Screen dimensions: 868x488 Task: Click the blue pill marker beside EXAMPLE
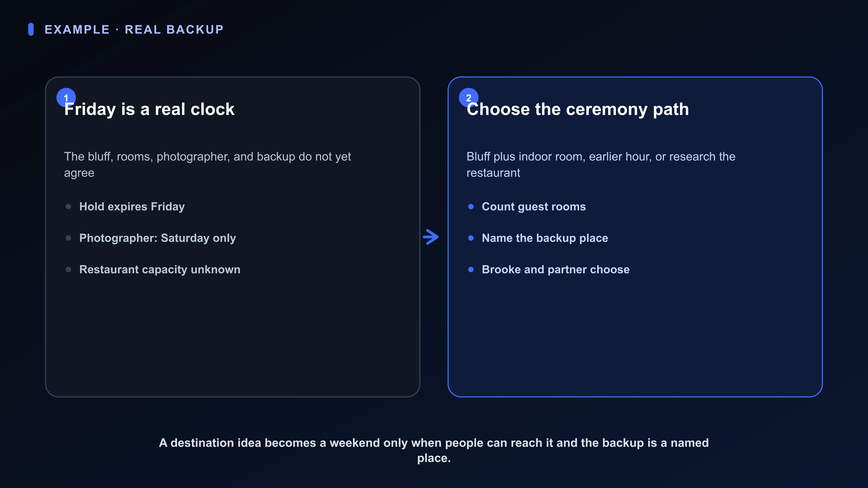coord(31,29)
